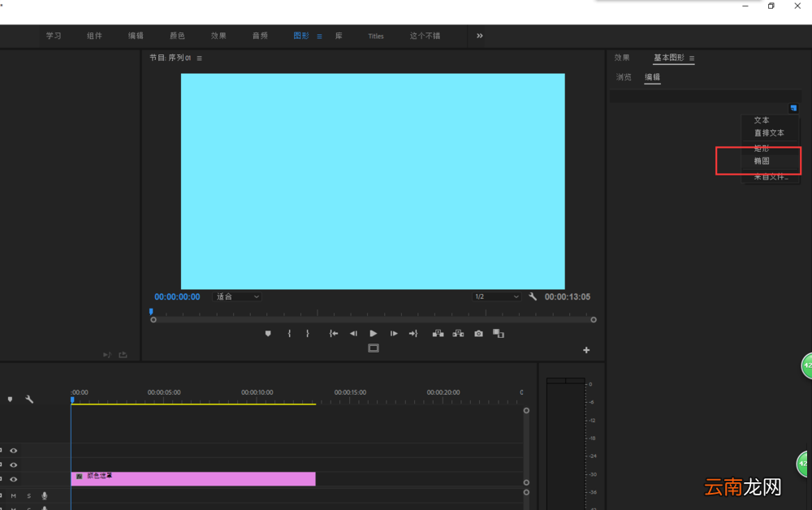
Task: Toggle the comparison view button
Action: 499,334
